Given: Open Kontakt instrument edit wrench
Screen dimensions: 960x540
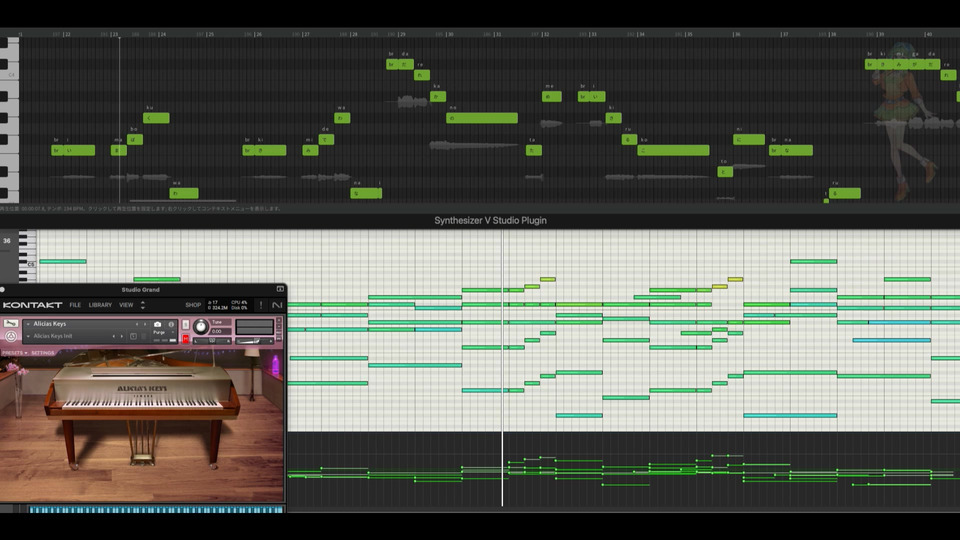Looking at the screenshot, I should [x=11, y=323].
